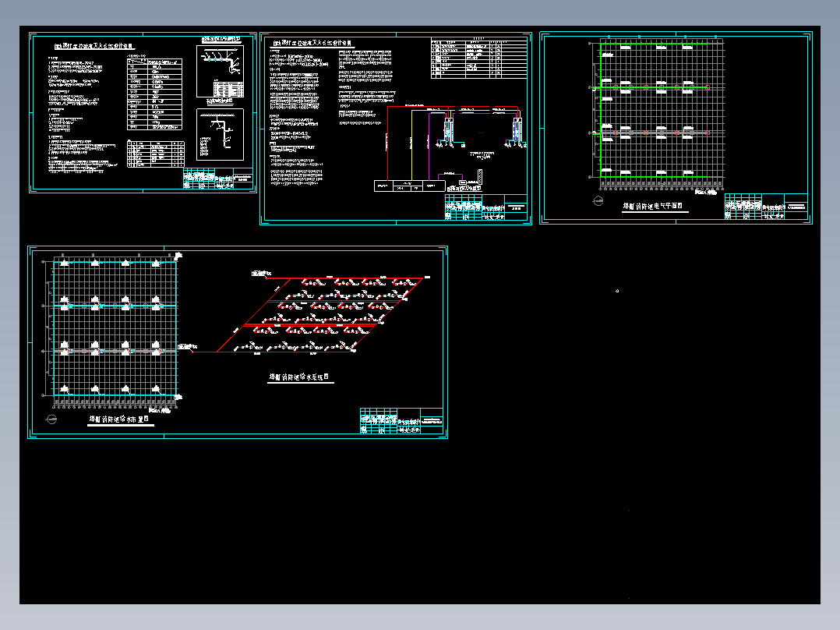Viewport: 840px width, 630px height.
Task: Click the inlet label beside the sprinkler plan's right edge
Action: [x=187, y=347]
